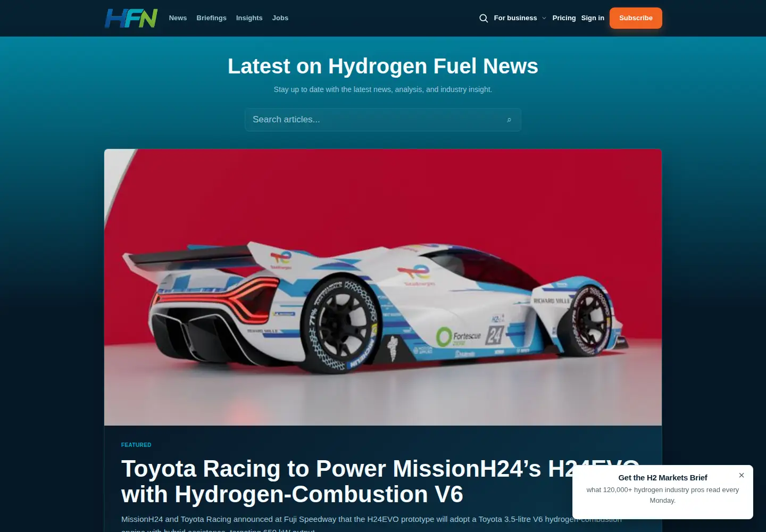
Task: Click the search submit icon in articles field
Action: [x=509, y=120]
